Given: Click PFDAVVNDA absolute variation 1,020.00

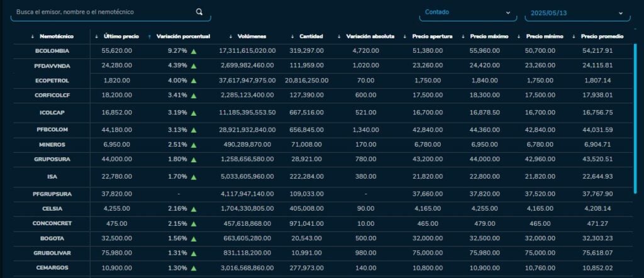Looking at the screenshot, I should pos(365,65).
